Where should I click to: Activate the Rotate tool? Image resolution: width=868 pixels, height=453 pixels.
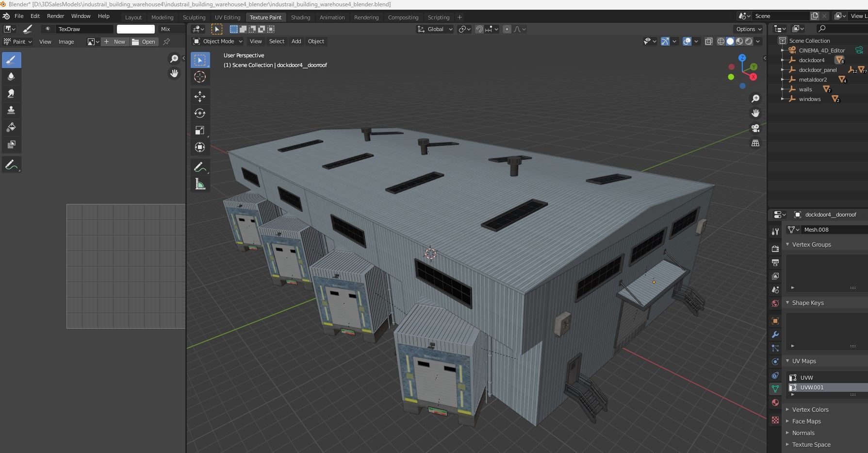pos(200,113)
